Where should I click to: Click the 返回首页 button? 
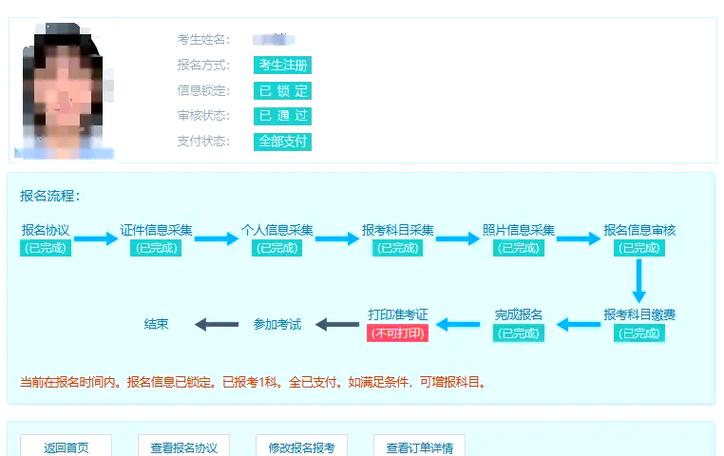point(66,447)
